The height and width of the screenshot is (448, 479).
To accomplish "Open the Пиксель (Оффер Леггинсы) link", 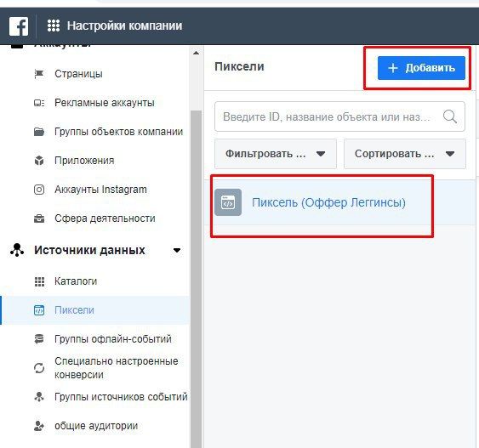I will [x=328, y=202].
